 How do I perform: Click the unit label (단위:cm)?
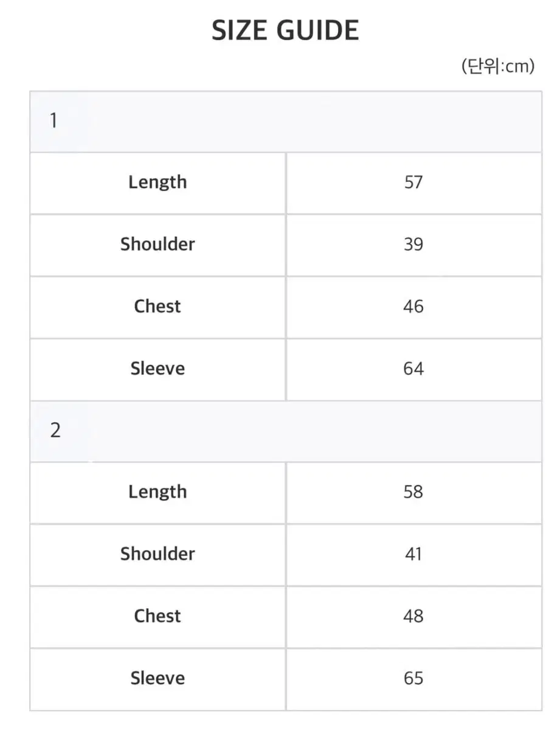pos(497,66)
